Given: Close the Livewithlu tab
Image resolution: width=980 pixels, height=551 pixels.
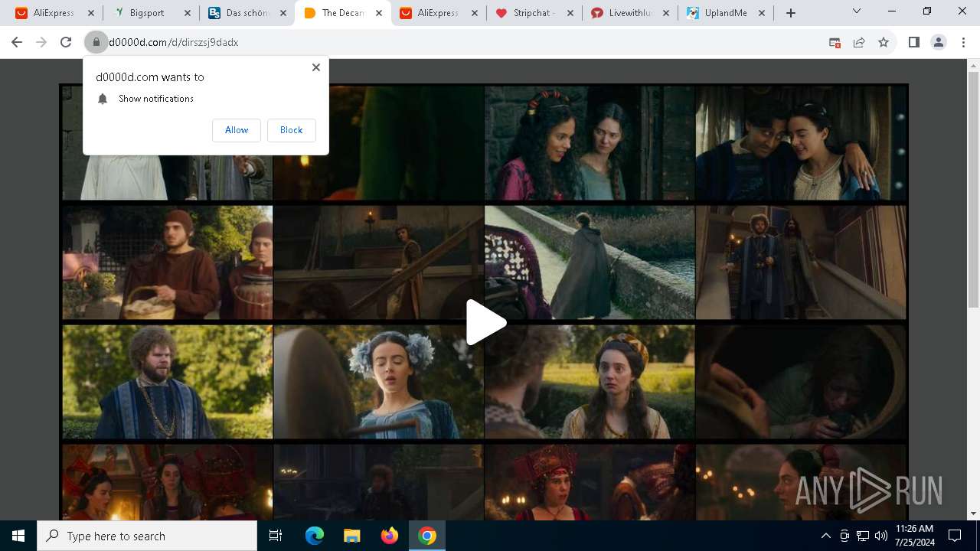Looking at the screenshot, I should point(666,13).
